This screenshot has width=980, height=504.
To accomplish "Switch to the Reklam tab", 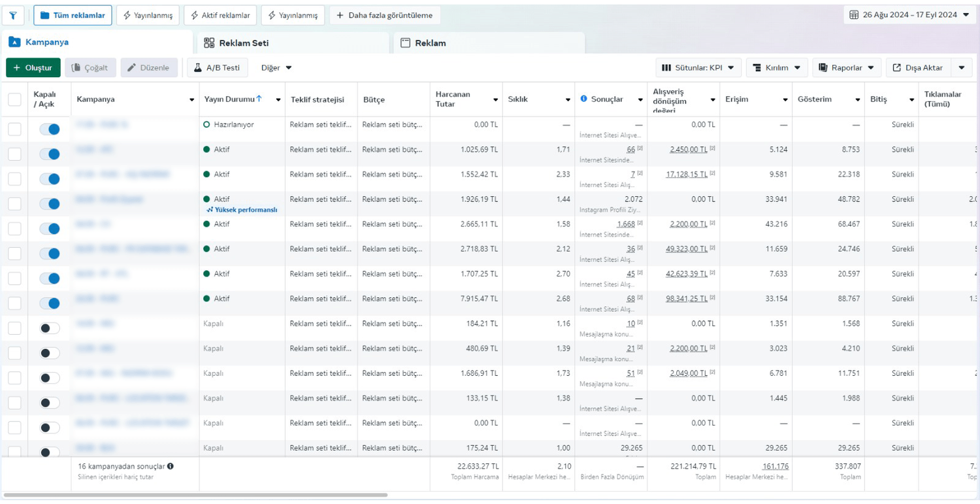I will pyautogui.click(x=431, y=43).
